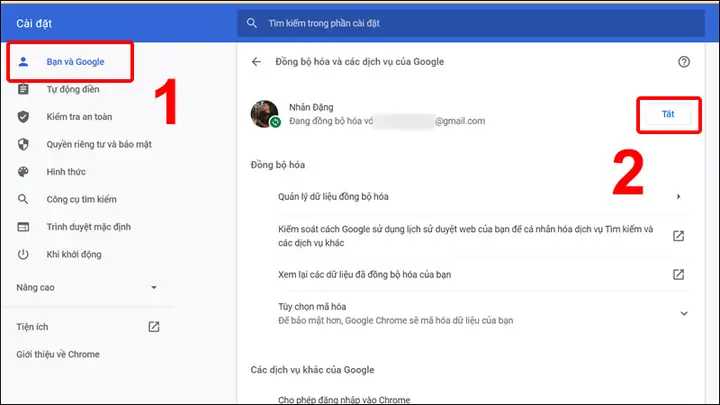Click the search magnifier icon in the settings search bar
The width and height of the screenshot is (720, 405).
(x=252, y=23)
